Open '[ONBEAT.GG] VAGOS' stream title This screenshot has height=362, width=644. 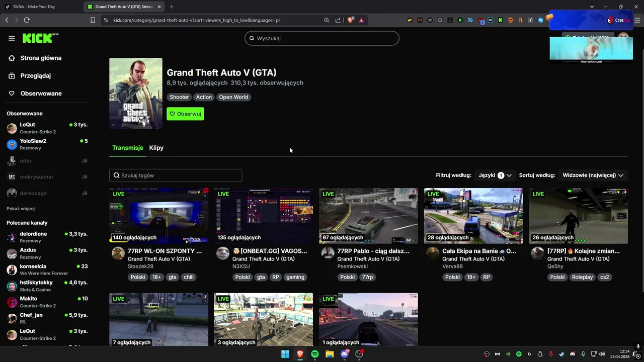(x=270, y=251)
